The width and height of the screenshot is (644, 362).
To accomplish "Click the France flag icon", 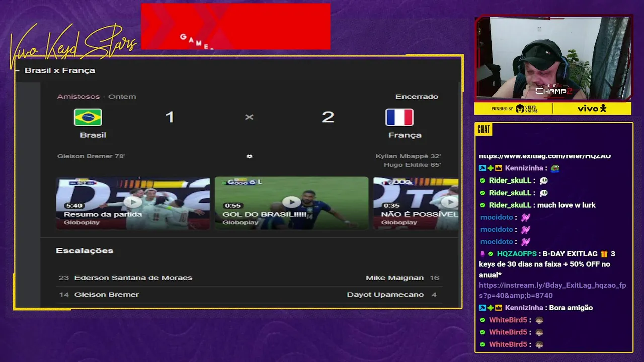I will tap(399, 117).
